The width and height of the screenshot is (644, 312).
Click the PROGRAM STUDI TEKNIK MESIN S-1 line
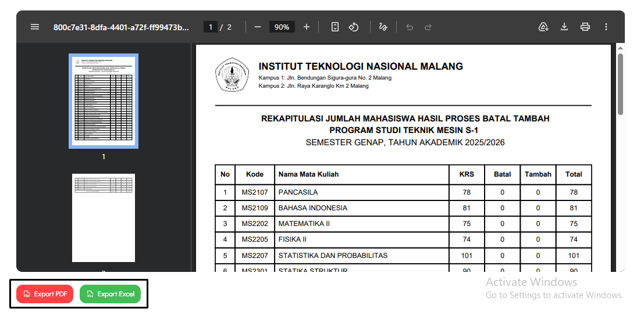404,130
